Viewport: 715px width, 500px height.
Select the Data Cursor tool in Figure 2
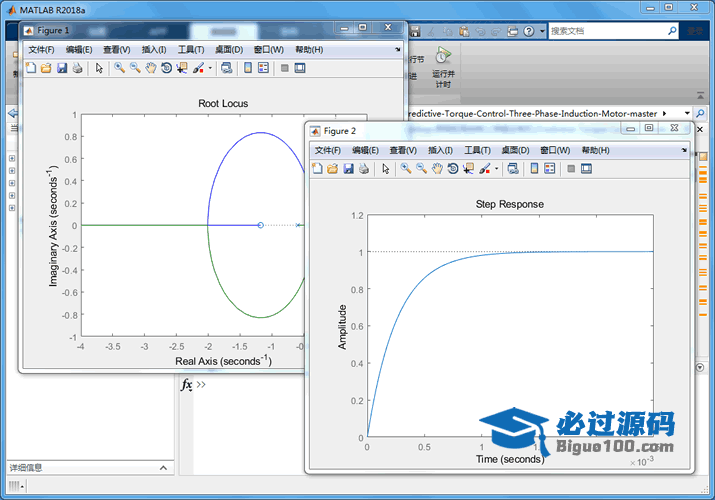(469, 169)
